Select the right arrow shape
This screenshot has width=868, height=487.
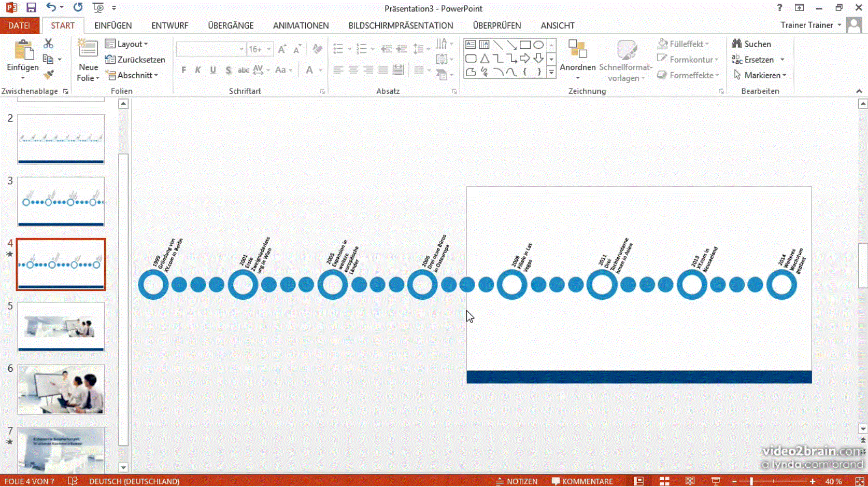tap(525, 58)
